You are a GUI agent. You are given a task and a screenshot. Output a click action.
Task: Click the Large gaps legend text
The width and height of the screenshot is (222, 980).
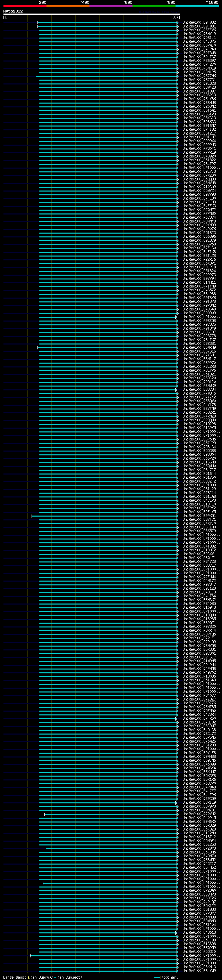pos(43,977)
